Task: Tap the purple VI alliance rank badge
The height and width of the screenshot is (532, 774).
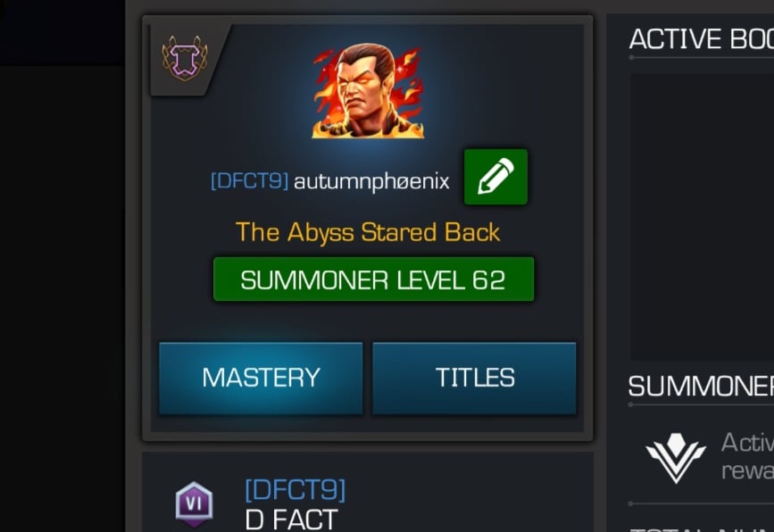Action: tap(194, 503)
